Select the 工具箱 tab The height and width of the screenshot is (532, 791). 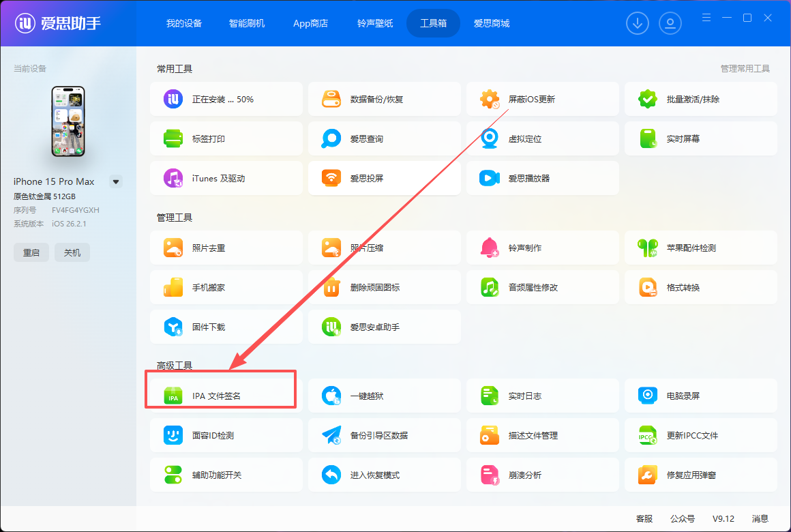[433, 23]
